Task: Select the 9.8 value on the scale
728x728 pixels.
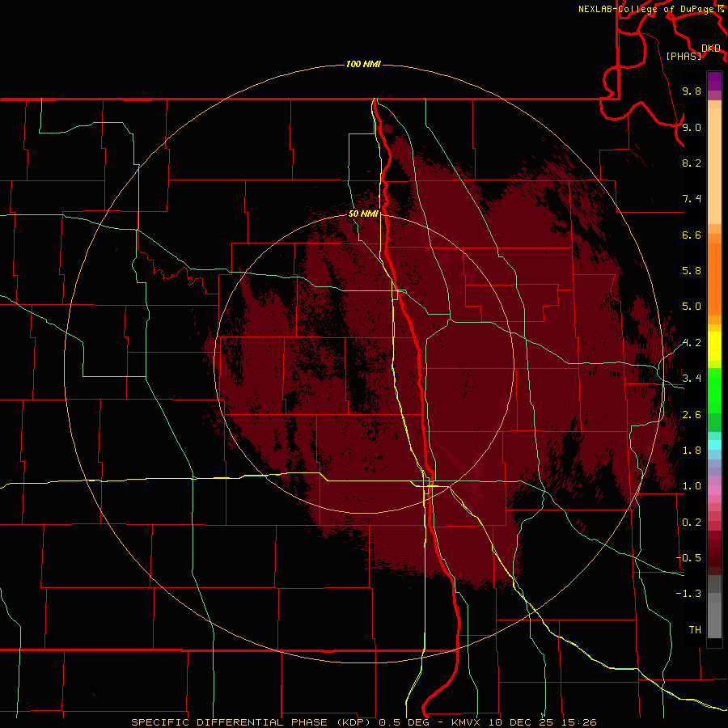Action: 692,91
